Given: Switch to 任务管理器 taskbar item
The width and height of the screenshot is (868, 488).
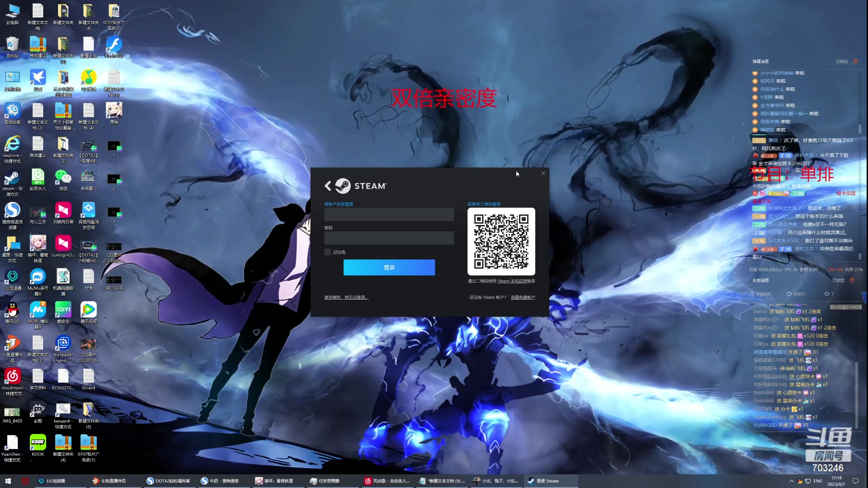Looking at the screenshot, I should click(x=332, y=481).
